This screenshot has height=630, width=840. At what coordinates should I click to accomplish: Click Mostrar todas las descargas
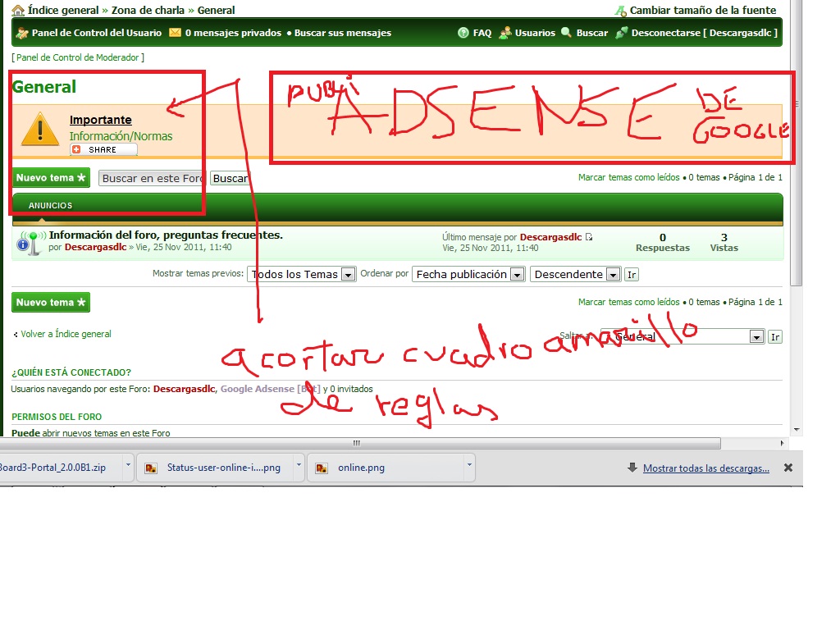tap(706, 468)
